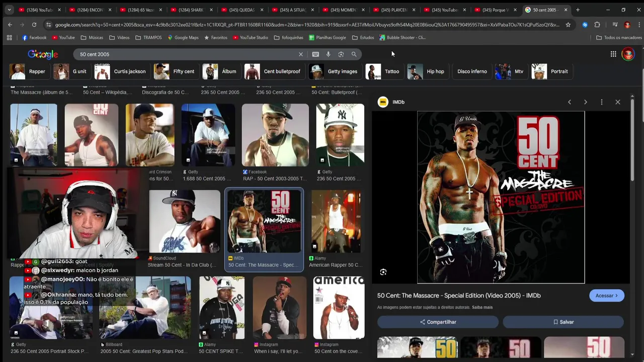Open the TRAMPOS bookmark folder

coord(148,38)
